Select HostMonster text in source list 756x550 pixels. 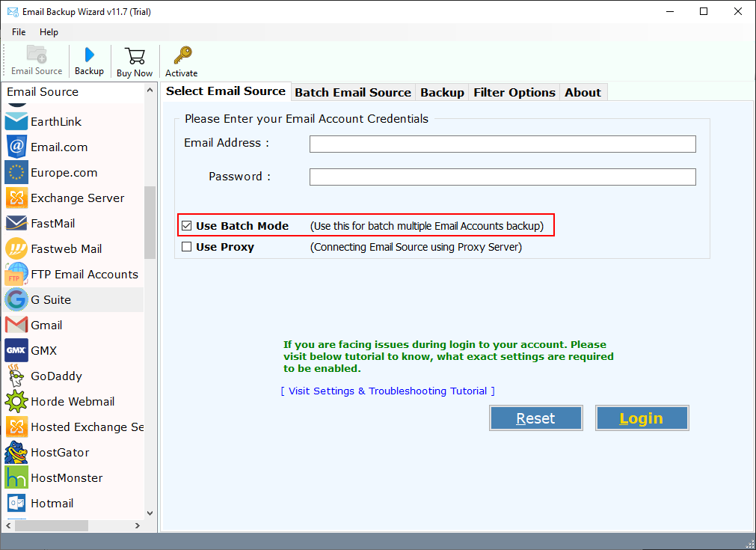click(x=67, y=477)
